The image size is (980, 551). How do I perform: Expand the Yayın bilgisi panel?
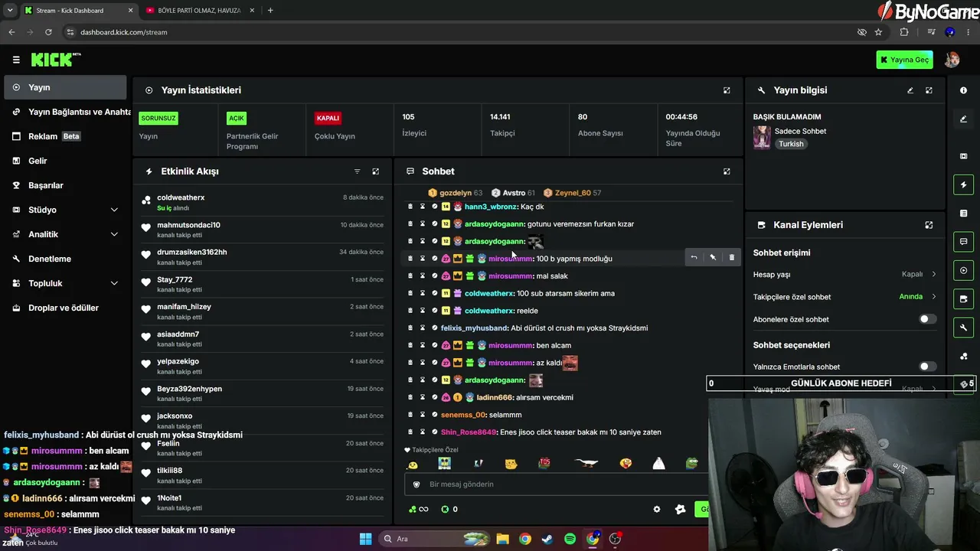pos(929,90)
